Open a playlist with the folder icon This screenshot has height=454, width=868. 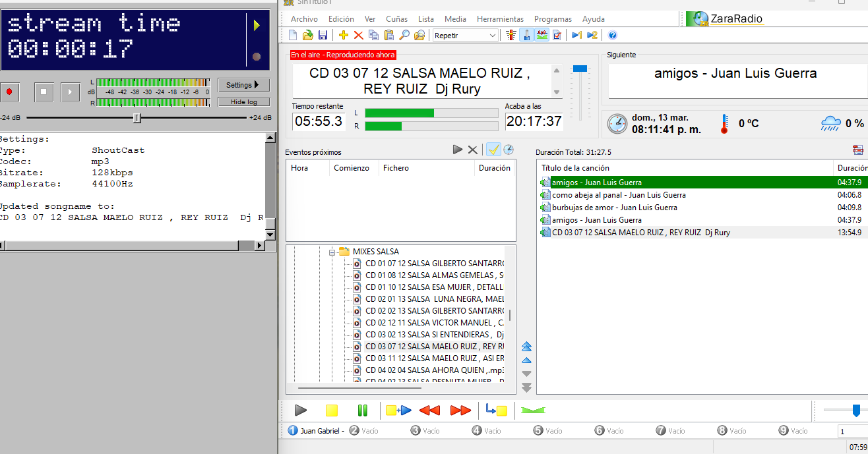308,35
